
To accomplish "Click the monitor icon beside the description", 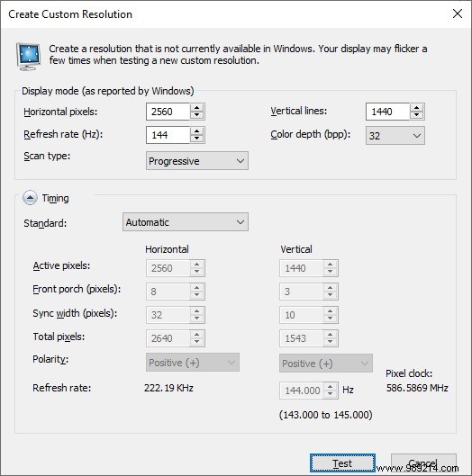I will 28,57.
